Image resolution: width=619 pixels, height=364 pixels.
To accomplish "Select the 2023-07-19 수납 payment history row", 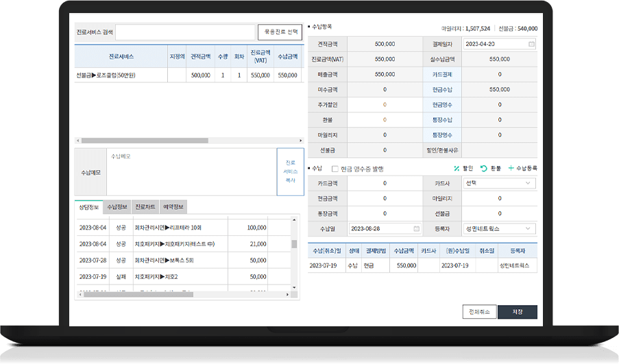I will tap(422, 266).
